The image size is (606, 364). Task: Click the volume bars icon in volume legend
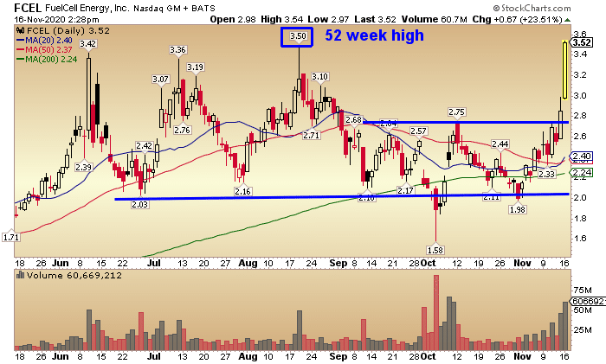tap(20, 275)
